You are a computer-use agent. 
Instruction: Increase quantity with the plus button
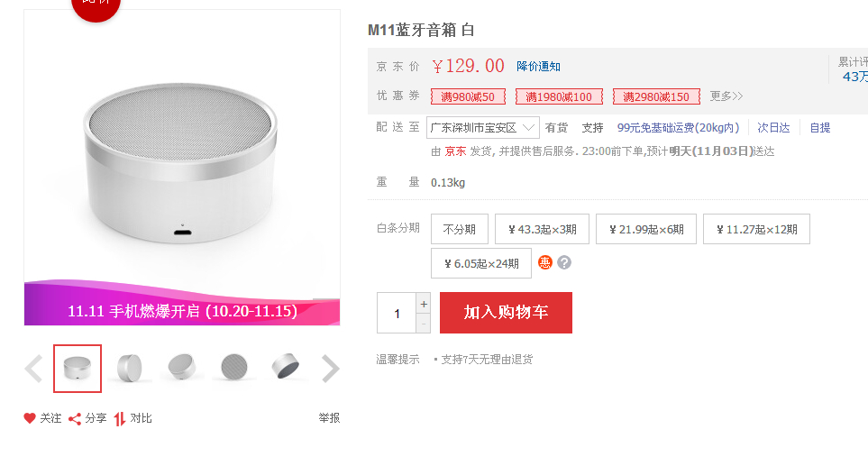pos(424,303)
